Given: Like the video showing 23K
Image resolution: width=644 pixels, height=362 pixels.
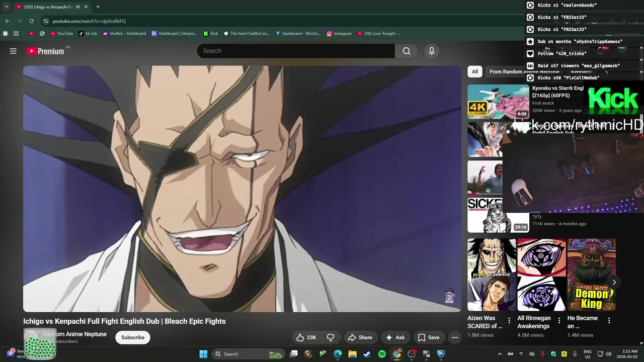Looking at the screenshot, I should [x=306, y=337].
